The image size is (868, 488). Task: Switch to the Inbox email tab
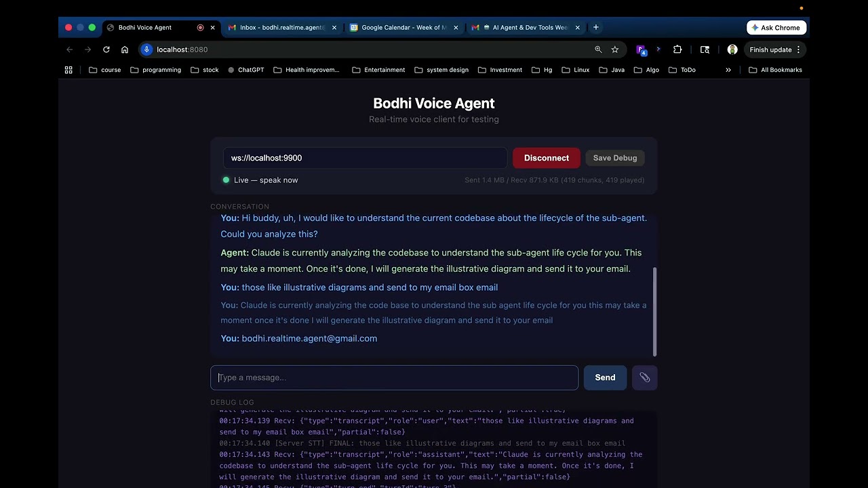[x=278, y=28]
